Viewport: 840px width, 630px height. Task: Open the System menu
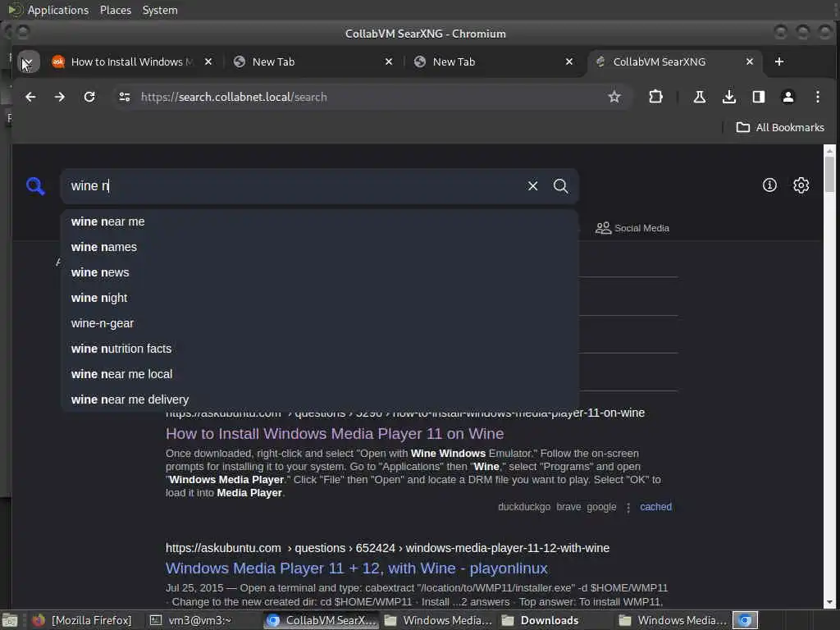(x=160, y=10)
